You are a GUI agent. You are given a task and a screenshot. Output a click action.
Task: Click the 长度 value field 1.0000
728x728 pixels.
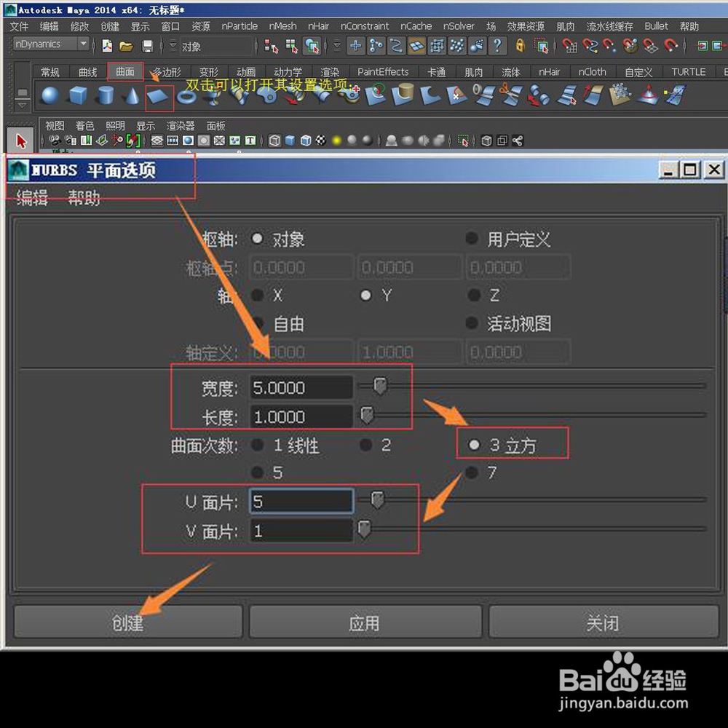click(x=302, y=416)
